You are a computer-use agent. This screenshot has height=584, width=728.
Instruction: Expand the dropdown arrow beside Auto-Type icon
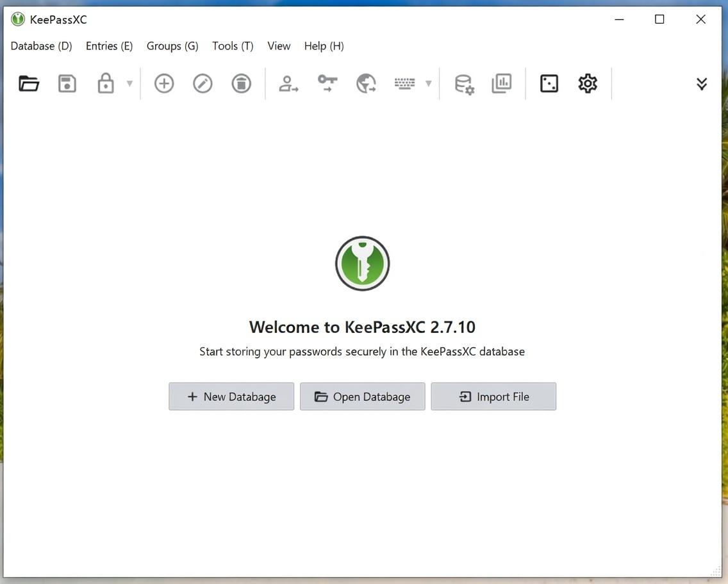(x=428, y=83)
